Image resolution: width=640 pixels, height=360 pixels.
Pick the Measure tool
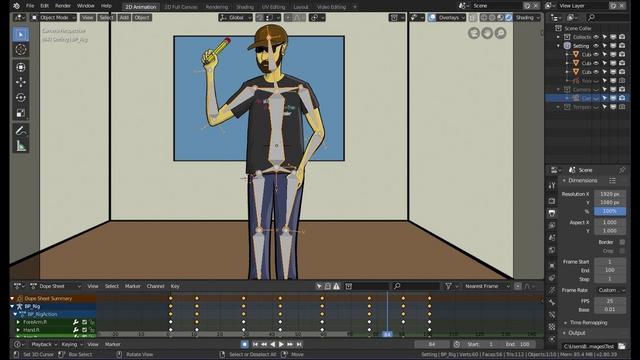[x=21, y=146]
